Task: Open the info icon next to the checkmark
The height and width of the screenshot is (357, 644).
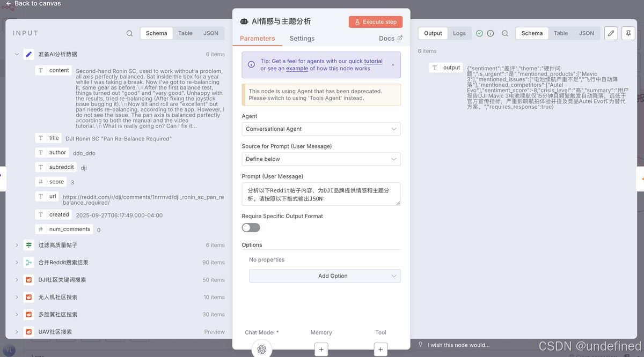Action: (491, 33)
